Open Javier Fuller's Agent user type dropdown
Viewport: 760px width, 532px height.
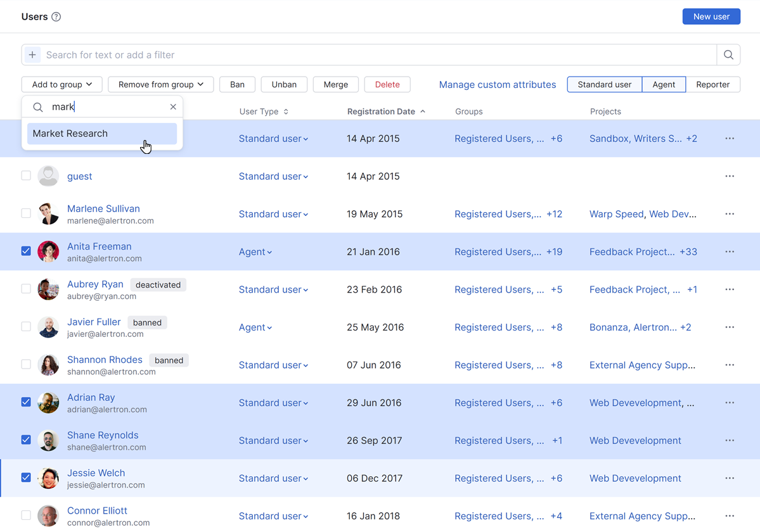(255, 327)
